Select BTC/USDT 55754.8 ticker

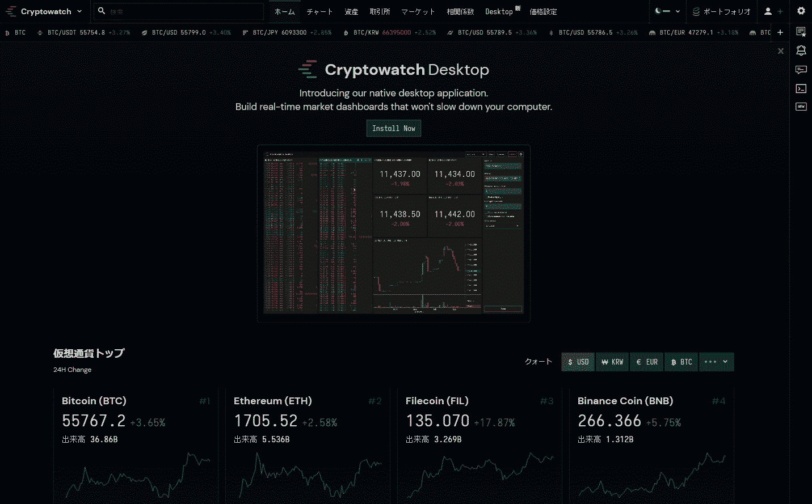[x=83, y=32]
